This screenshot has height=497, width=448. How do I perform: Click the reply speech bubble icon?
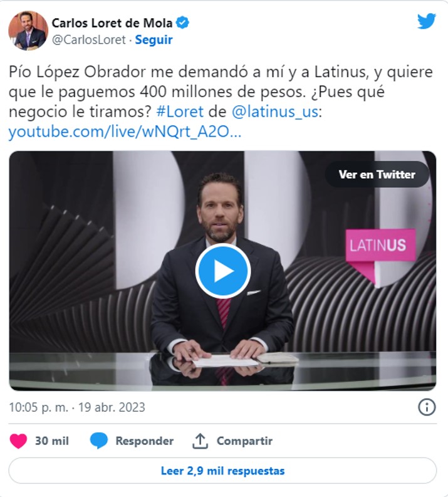pos(99,441)
